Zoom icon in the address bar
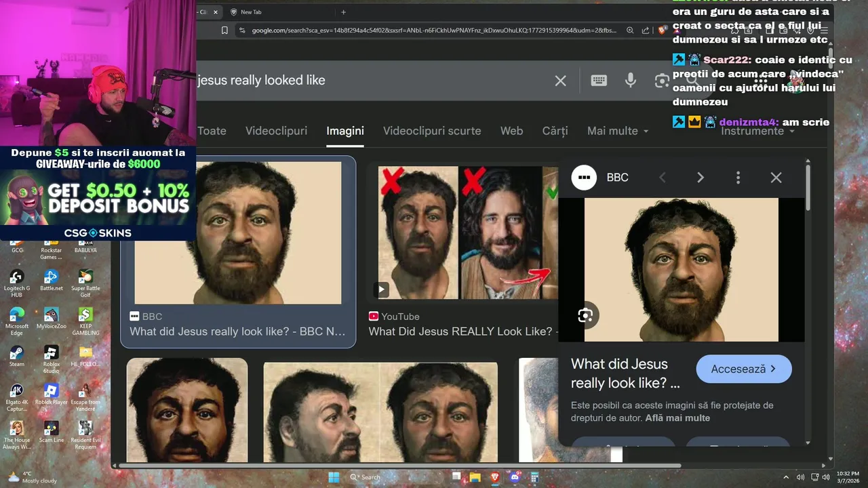 pyautogui.click(x=630, y=30)
